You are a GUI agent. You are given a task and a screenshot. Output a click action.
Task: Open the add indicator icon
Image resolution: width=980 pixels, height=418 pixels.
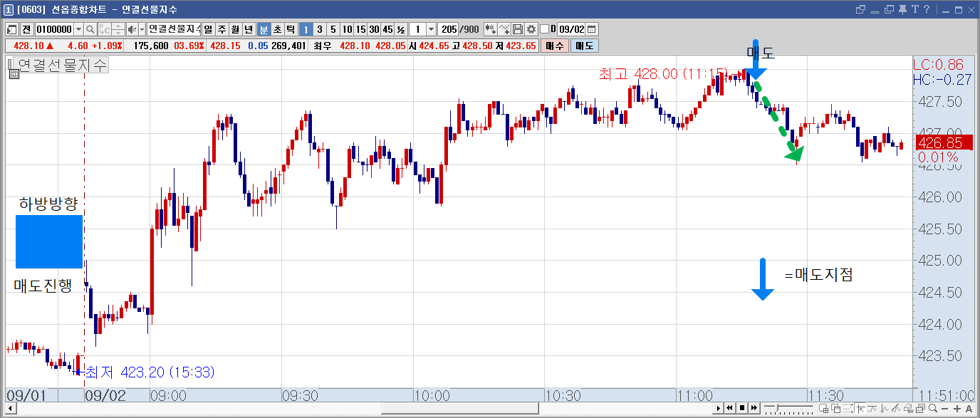(x=490, y=29)
